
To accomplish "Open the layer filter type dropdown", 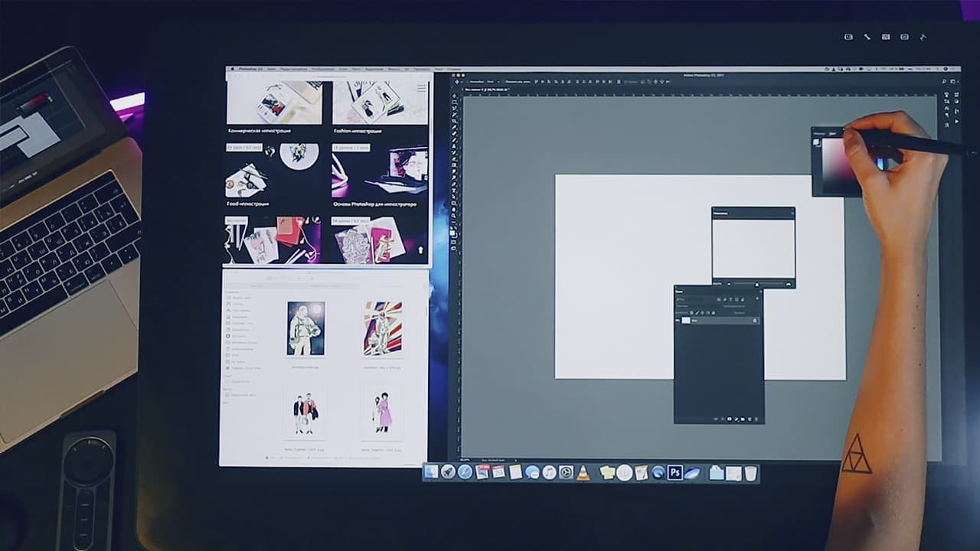I will (682, 299).
